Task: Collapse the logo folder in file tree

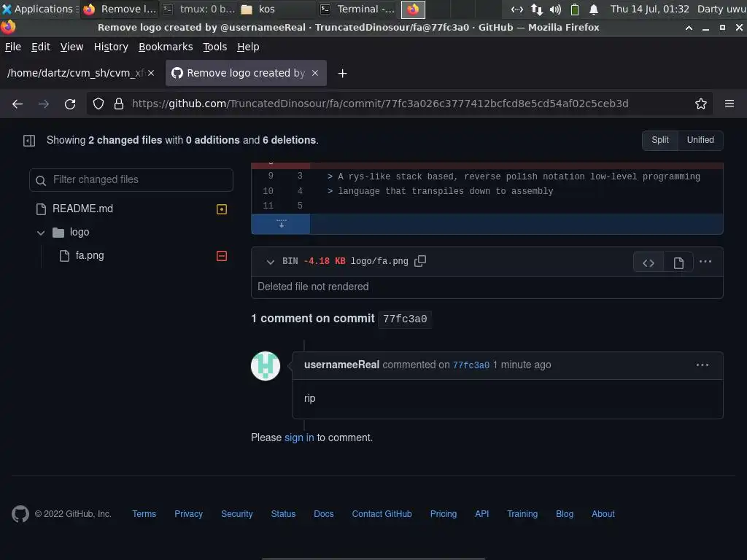Action: [x=41, y=233]
